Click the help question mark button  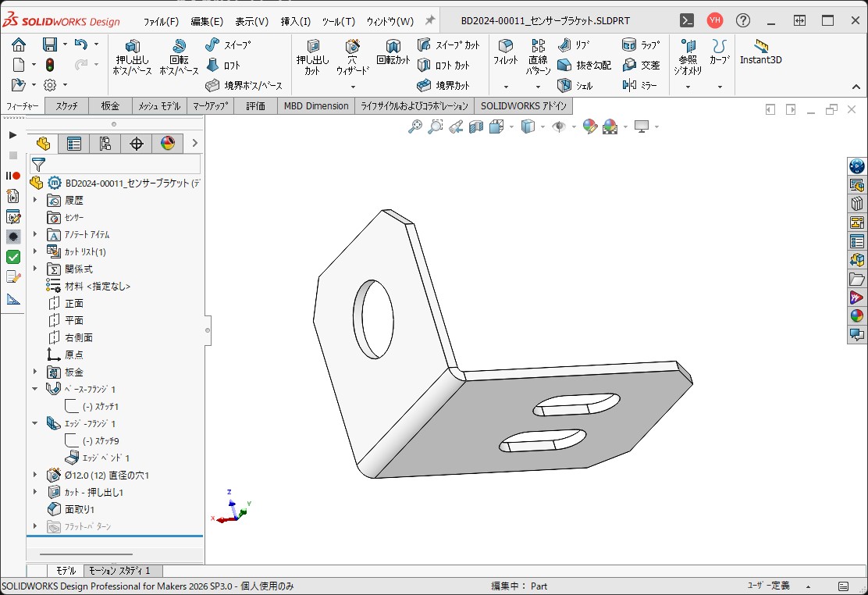click(743, 20)
